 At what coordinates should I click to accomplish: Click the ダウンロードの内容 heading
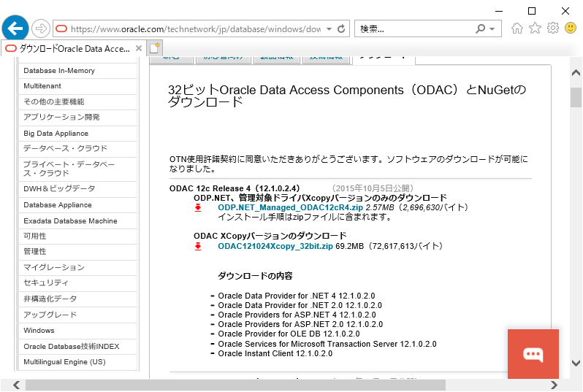[255, 276]
